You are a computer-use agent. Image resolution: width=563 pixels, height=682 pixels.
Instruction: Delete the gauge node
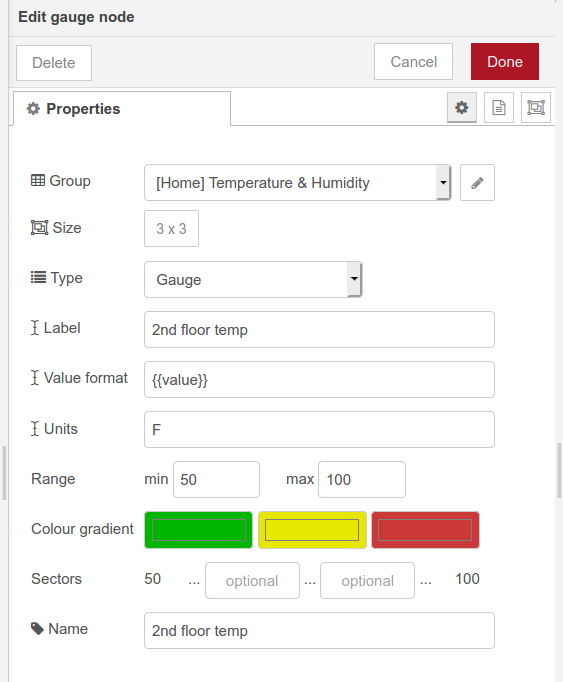pos(54,63)
